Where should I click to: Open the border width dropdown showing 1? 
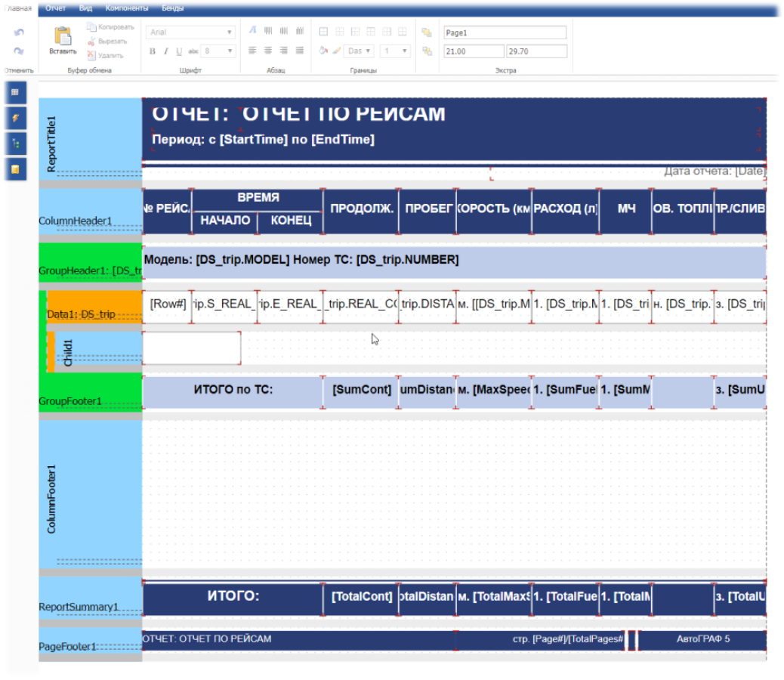tap(395, 51)
